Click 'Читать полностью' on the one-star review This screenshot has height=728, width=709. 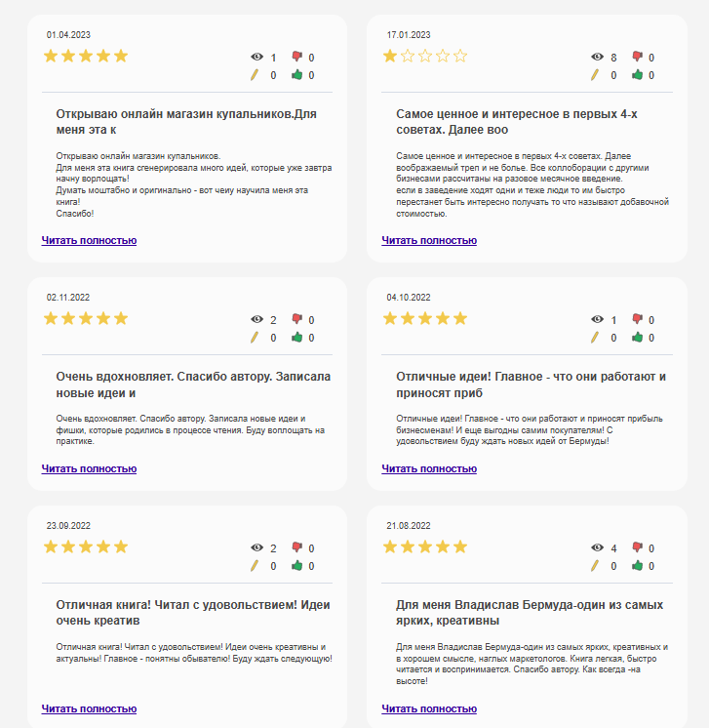coord(429,240)
